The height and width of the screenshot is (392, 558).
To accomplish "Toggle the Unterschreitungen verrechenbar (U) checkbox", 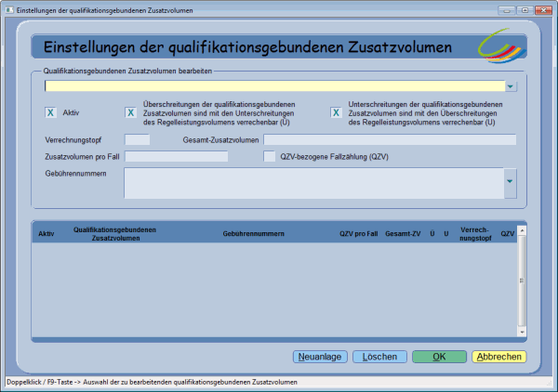I will pyautogui.click(x=336, y=112).
